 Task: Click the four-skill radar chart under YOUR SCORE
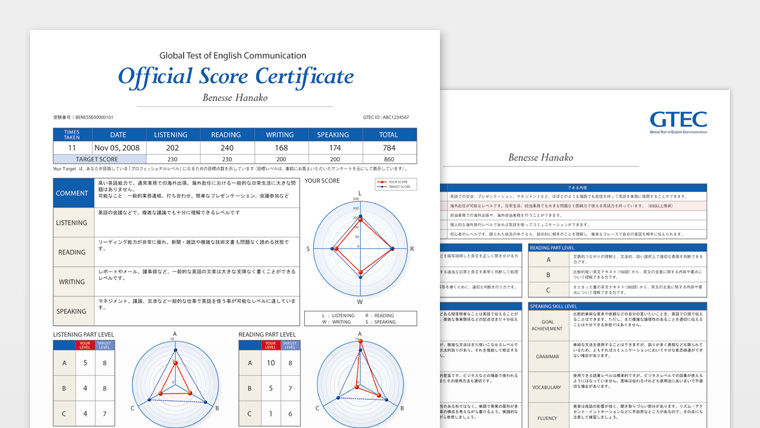pos(360,248)
